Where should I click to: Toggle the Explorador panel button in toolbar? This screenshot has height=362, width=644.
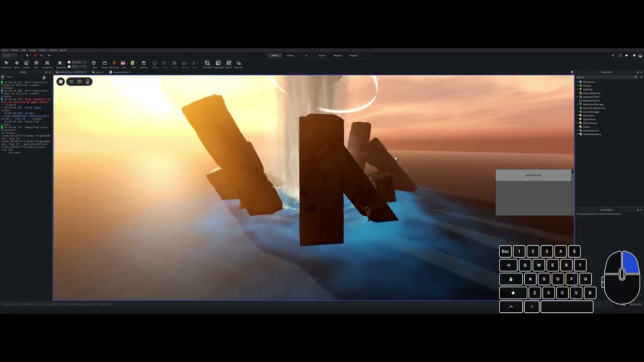point(207,64)
